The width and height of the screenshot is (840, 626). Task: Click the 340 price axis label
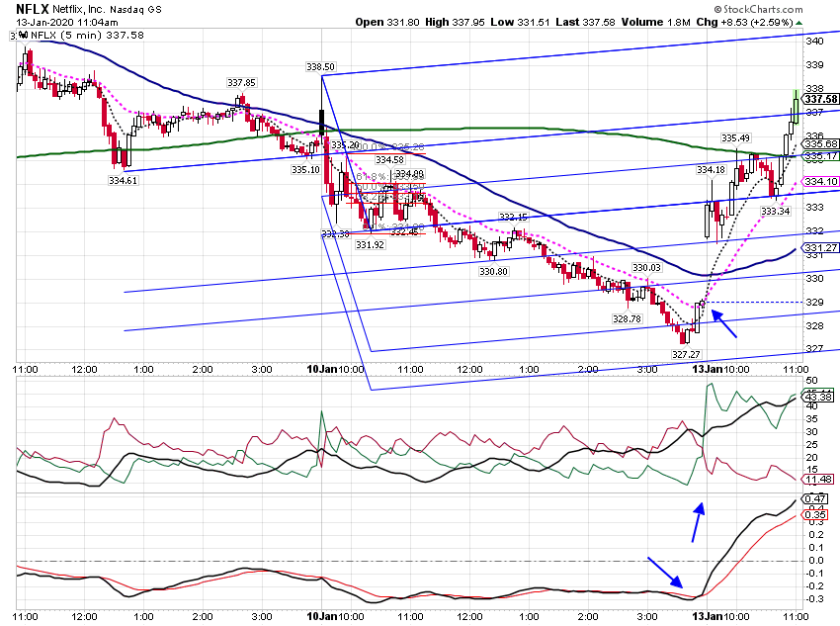(814, 42)
